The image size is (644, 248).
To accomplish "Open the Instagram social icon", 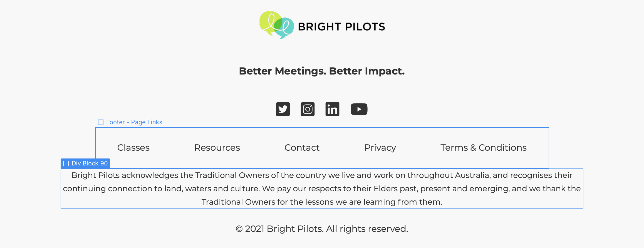I will tap(308, 109).
